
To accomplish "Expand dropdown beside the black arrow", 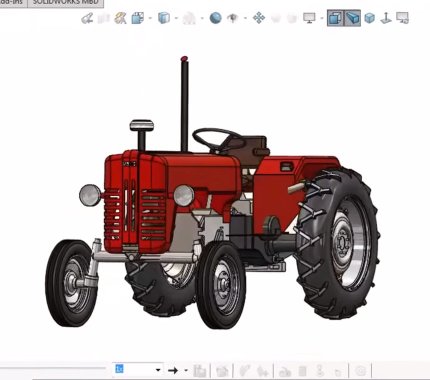I will tap(186, 370).
